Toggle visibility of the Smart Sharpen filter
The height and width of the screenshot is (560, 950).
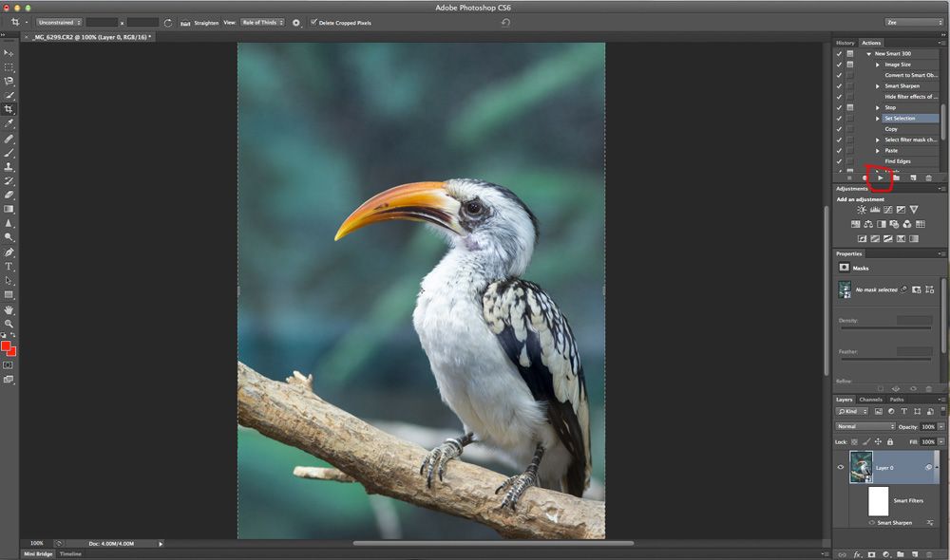coord(872,523)
